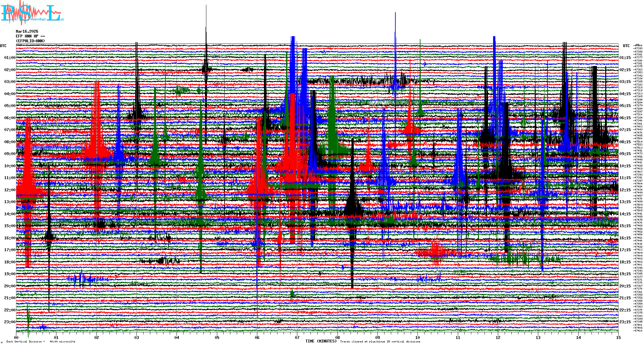Select the 23:00 hour label on left
This screenshot has height=346, width=644.
pos(10,322)
